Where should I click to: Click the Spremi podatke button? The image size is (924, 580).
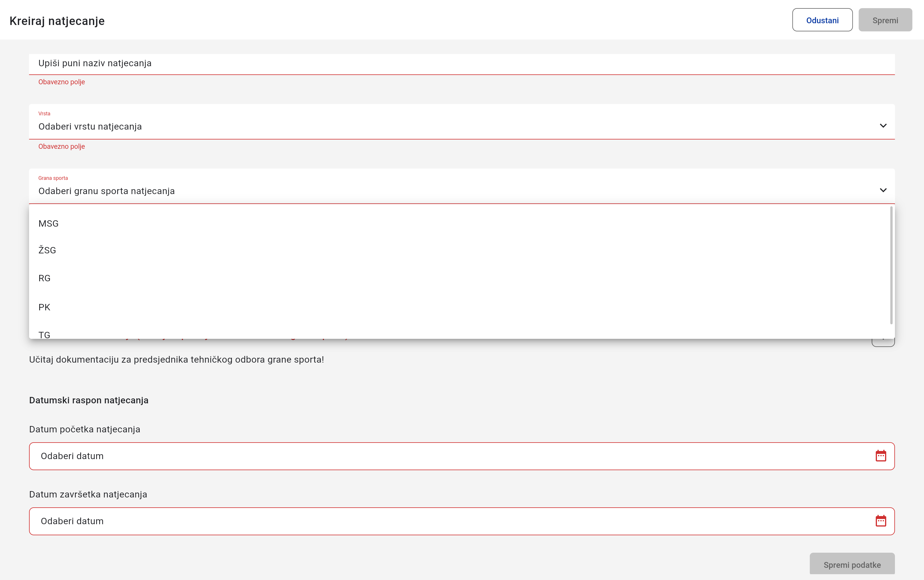point(852,564)
